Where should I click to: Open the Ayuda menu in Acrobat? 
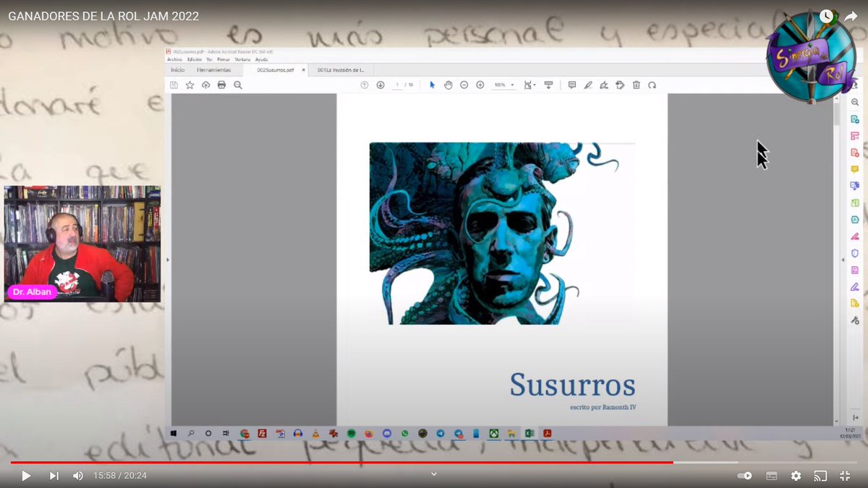[261, 59]
